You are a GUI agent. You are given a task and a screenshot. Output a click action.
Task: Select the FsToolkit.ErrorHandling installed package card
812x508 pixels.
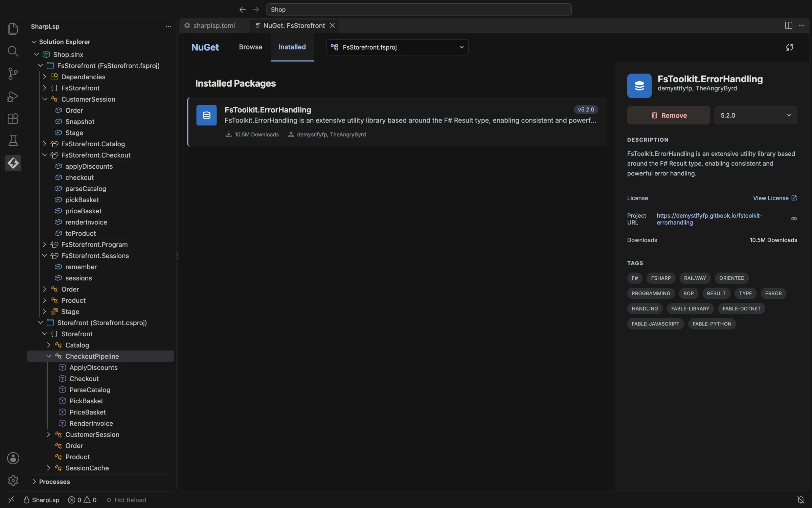tap(397, 122)
